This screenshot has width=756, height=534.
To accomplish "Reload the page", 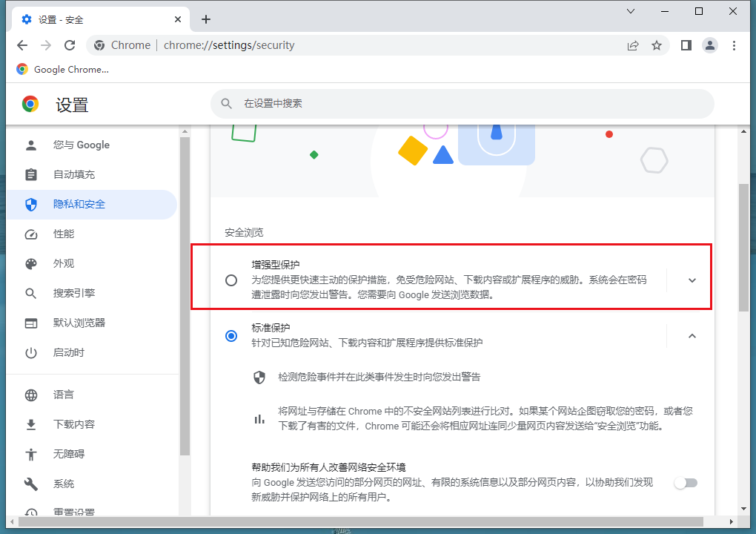I will tap(70, 45).
